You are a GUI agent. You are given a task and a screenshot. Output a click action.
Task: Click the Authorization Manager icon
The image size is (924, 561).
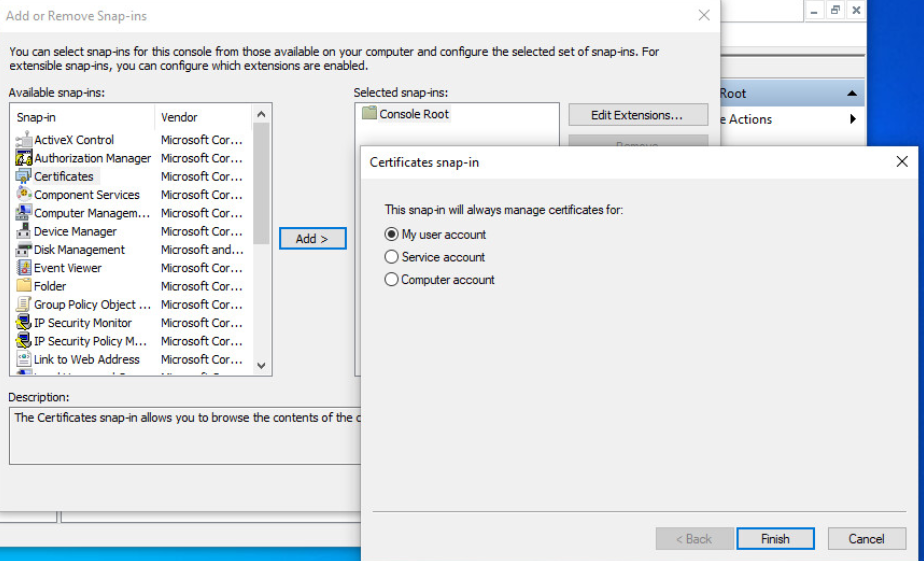24,158
